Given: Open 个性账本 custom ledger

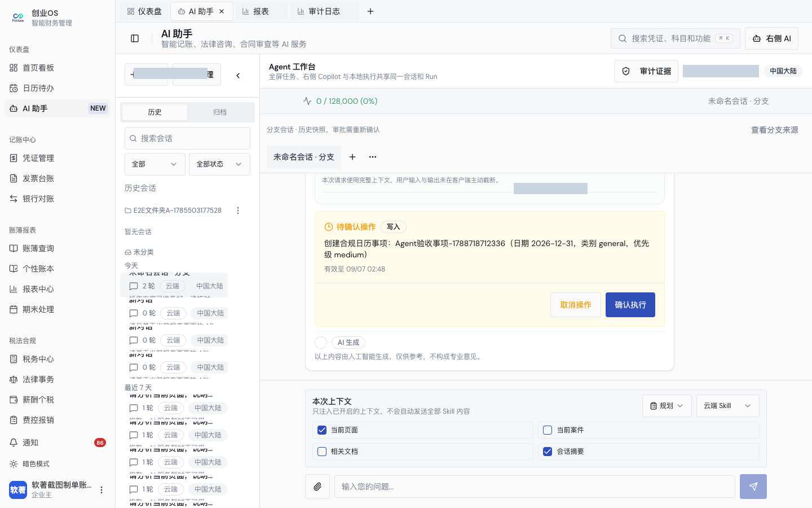Looking at the screenshot, I should coord(57,269).
